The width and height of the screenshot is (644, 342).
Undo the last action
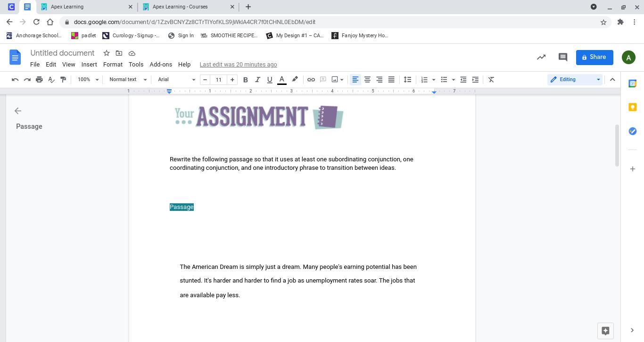click(x=15, y=80)
